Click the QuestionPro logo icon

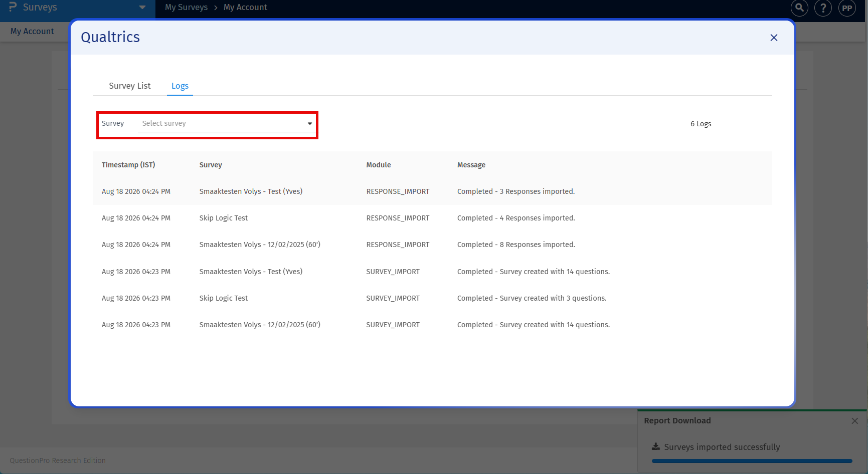[13, 7]
